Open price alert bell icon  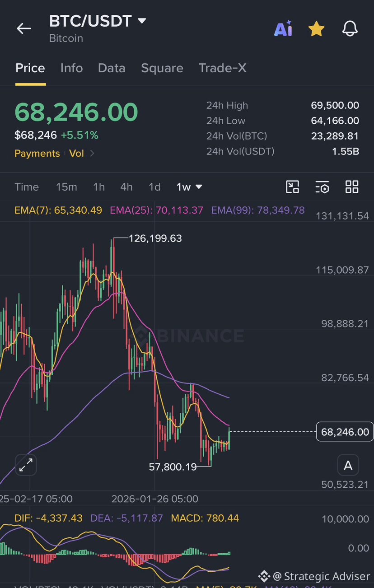[350, 28]
